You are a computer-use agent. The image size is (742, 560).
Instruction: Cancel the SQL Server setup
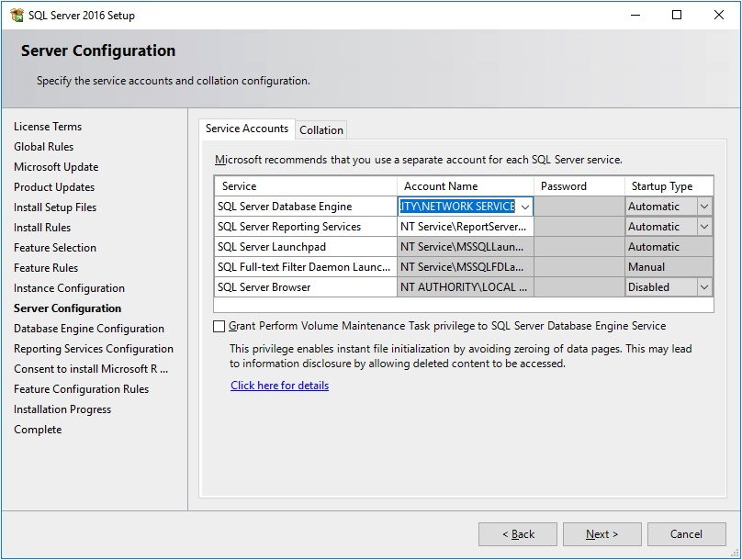click(686, 534)
